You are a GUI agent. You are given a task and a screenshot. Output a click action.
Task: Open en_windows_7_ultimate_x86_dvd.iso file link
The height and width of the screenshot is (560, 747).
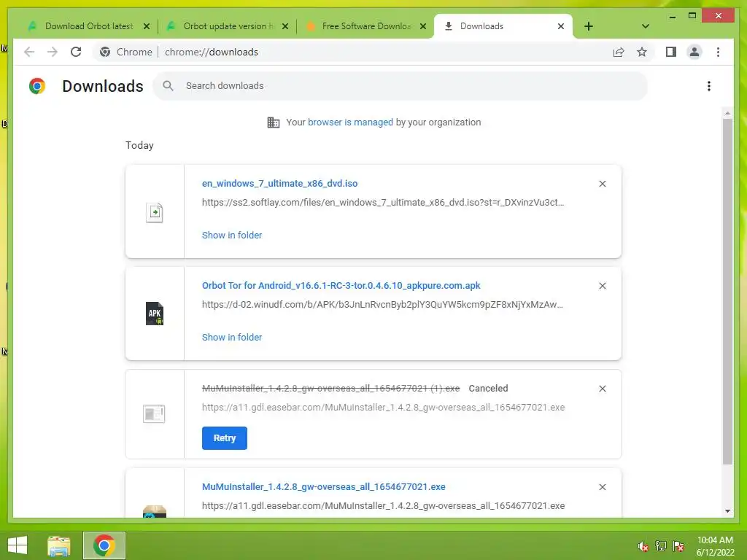[x=279, y=183]
